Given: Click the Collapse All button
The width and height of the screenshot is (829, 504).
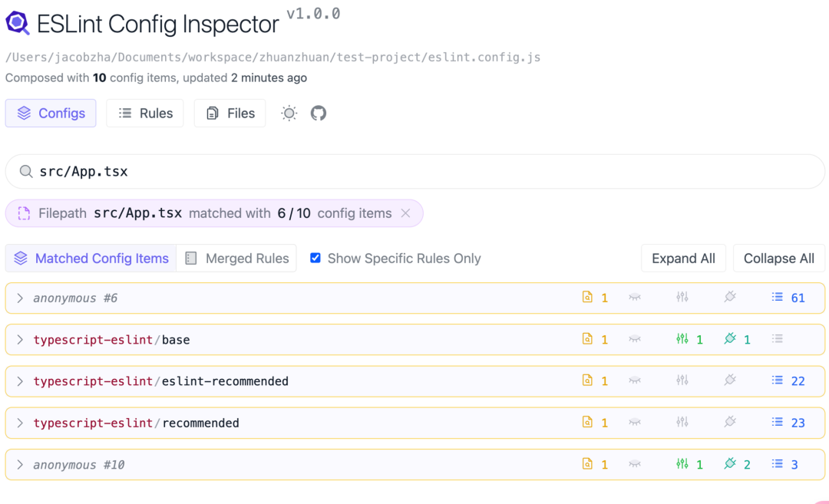Looking at the screenshot, I should [779, 259].
